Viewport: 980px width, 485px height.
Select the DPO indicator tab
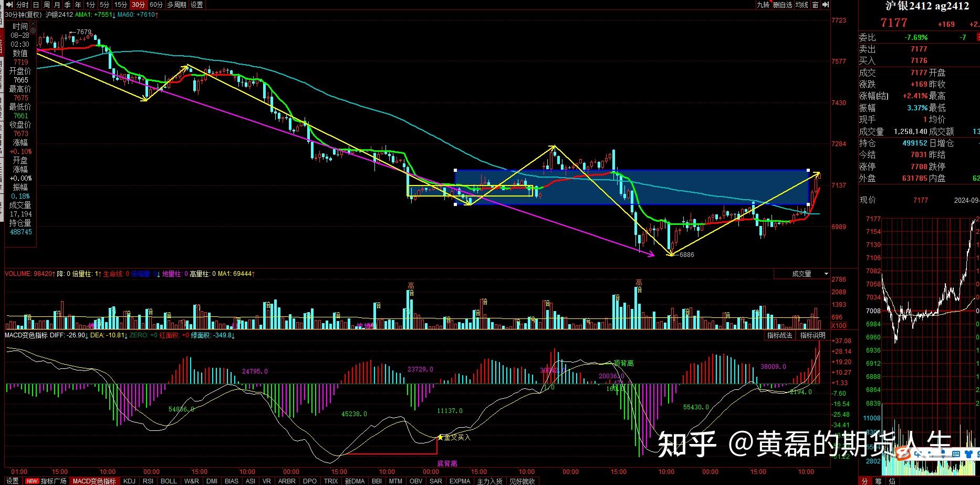click(x=310, y=481)
